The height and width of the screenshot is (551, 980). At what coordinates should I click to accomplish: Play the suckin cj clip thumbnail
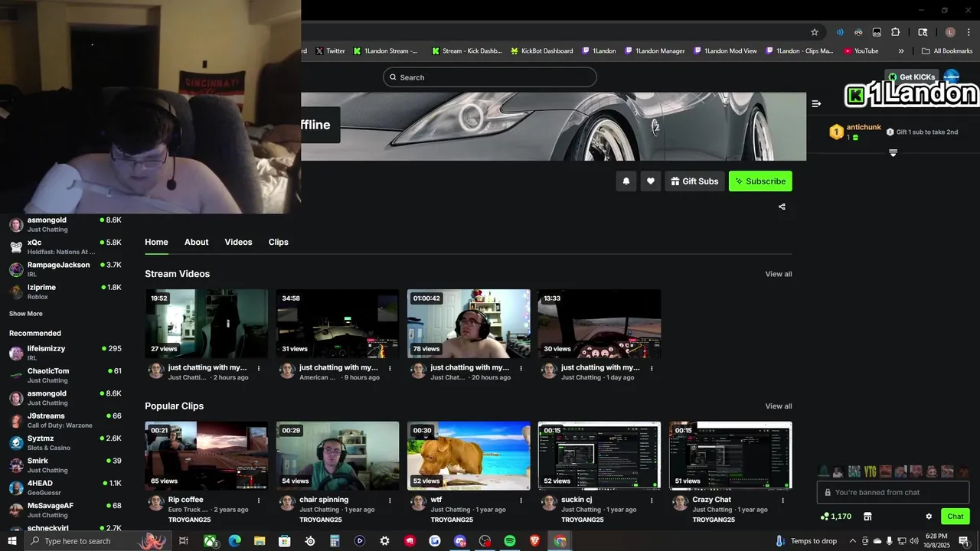coord(599,456)
